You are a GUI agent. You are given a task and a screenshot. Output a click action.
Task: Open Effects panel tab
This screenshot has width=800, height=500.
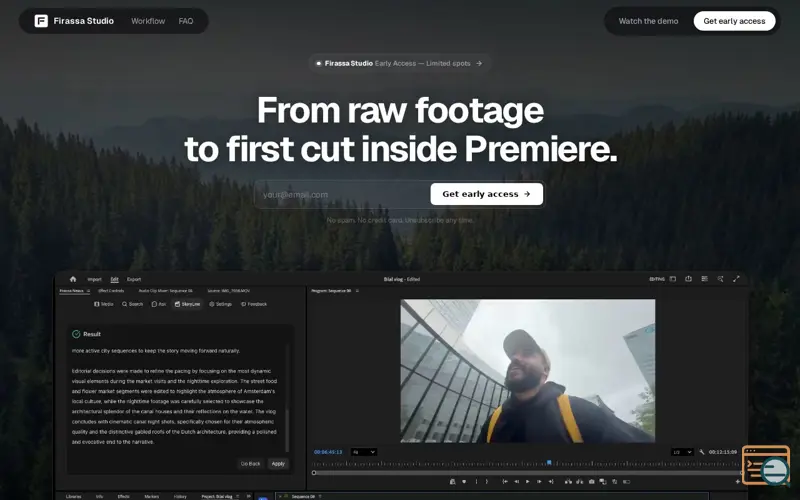[123, 496]
